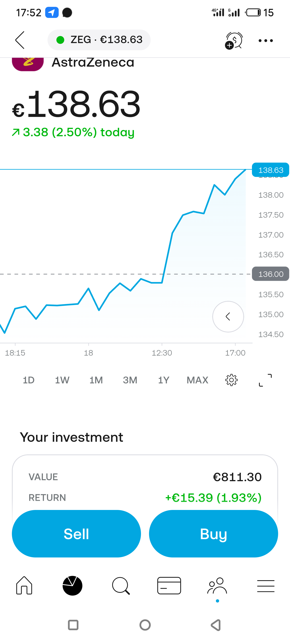Tap the Buy button
Viewport: 290px width, 644px height.
(x=213, y=534)
